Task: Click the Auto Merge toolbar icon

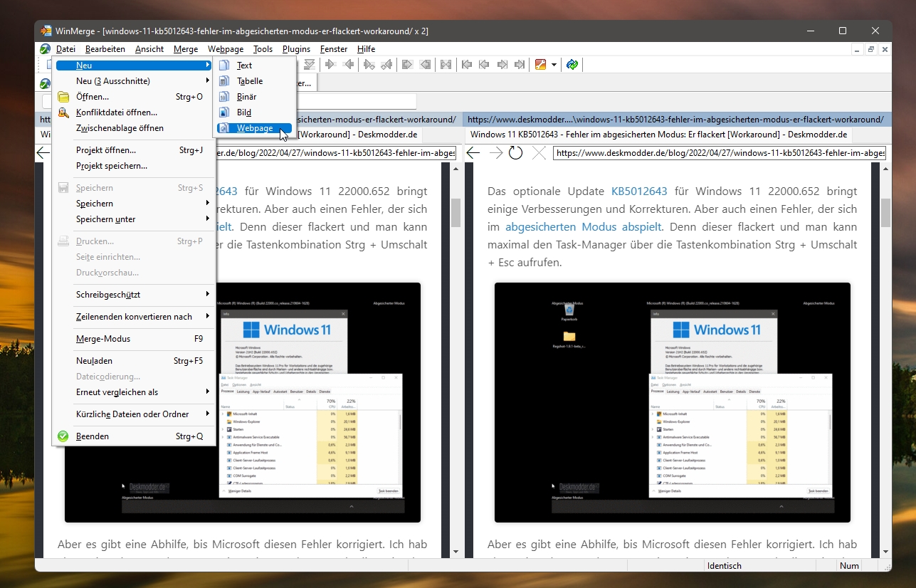Action: 446,65
